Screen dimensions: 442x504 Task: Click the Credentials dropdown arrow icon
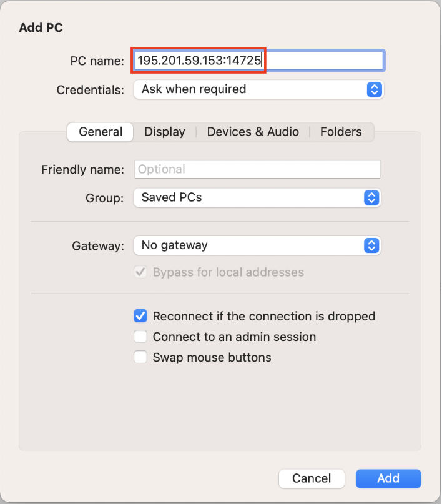pos(374,89)
